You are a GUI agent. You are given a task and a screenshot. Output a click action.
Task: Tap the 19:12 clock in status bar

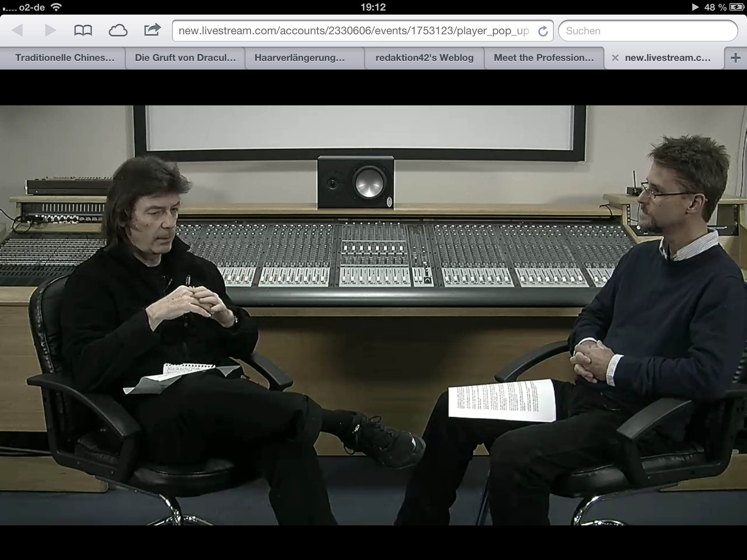coord(373,7)
